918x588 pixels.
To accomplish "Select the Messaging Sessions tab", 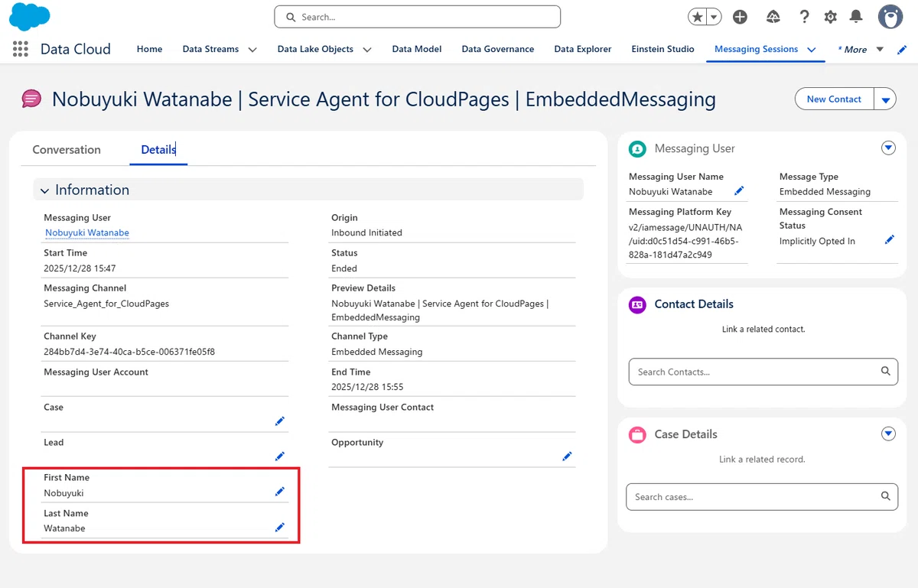I will pyautogui.click(x=756, y=49).
